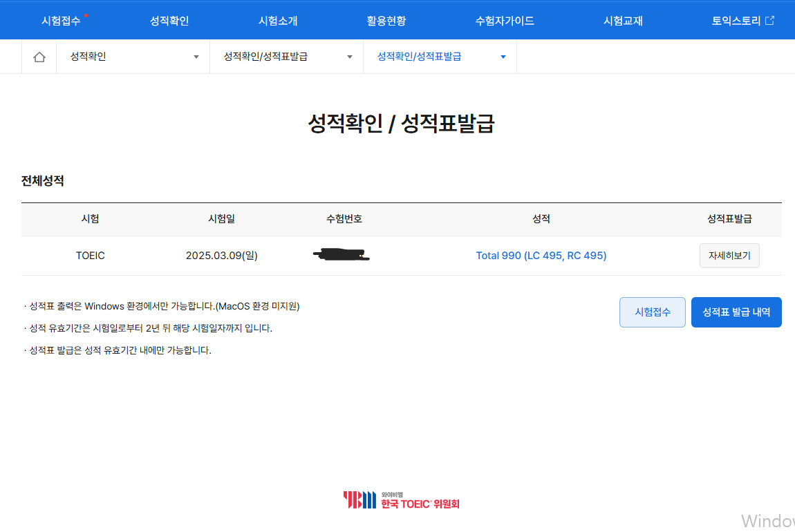The image size is (795, 532).
Task: Select 시험소개 in the navigation bar
Action: (x=278, y=21)
